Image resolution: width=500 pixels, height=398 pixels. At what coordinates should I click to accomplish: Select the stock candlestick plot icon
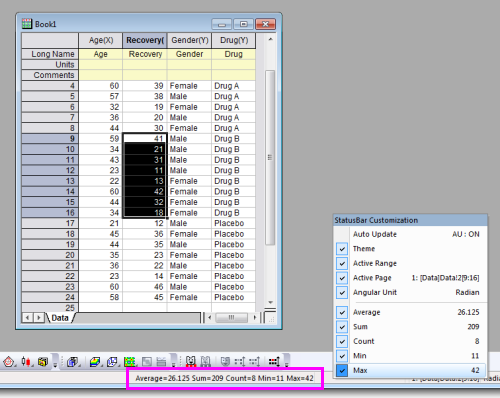click(26, 361)
